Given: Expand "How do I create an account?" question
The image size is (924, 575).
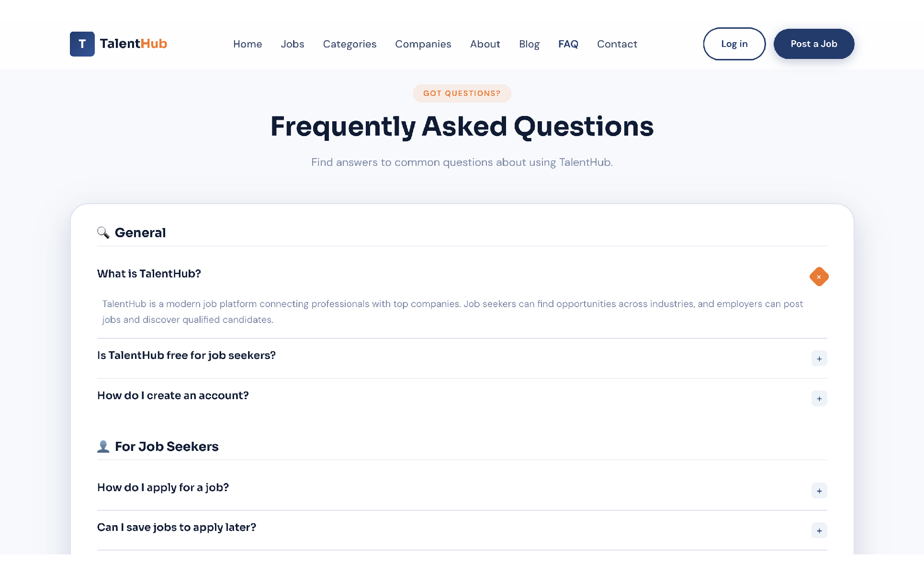Looking at the screenshot, I should [173, 396].
